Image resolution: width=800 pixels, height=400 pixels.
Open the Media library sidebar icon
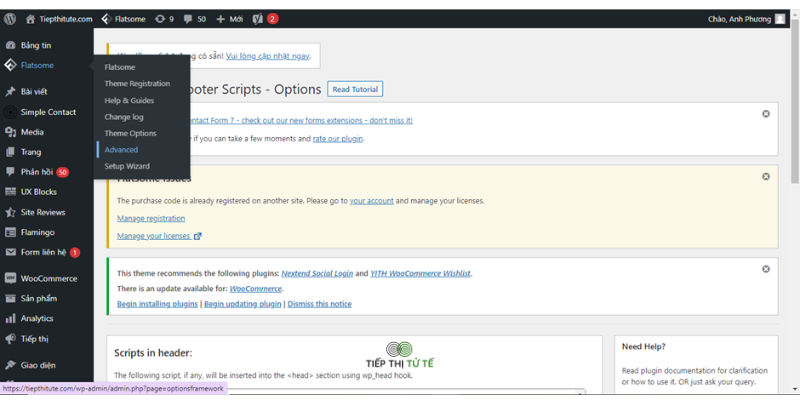click(x=10, y=132)
